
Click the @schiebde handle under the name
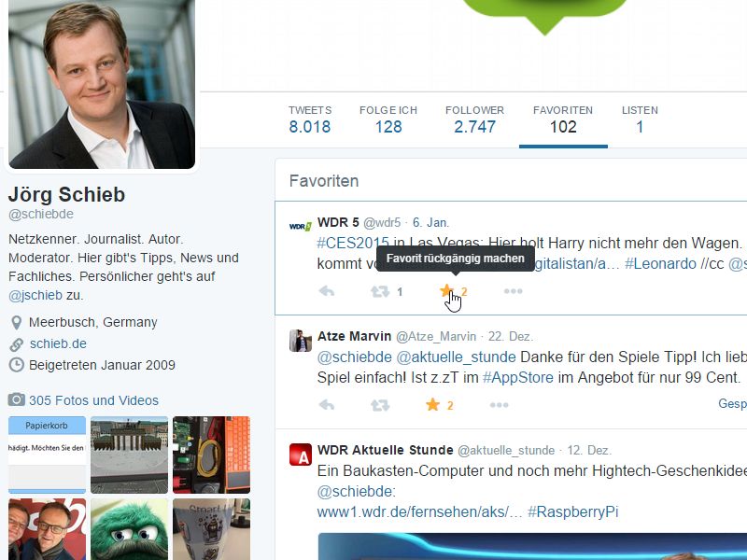click(x=41, y=215)
